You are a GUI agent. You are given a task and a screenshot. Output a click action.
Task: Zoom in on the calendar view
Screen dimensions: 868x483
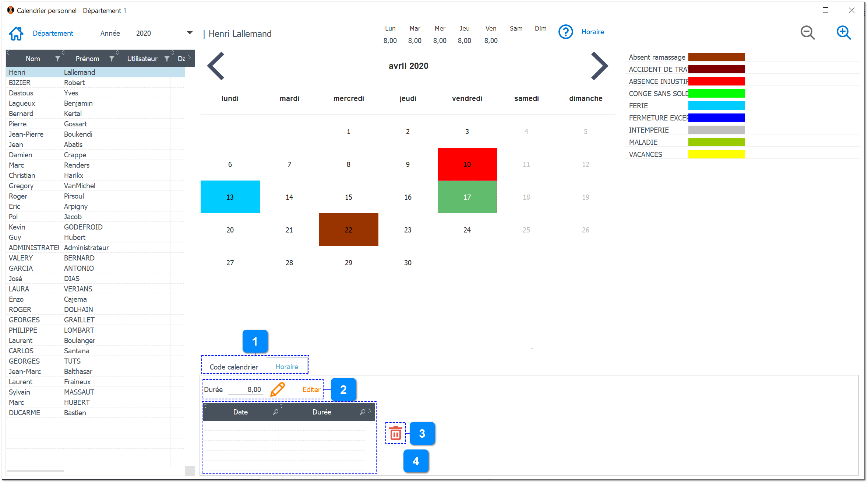tap(843, 33)
